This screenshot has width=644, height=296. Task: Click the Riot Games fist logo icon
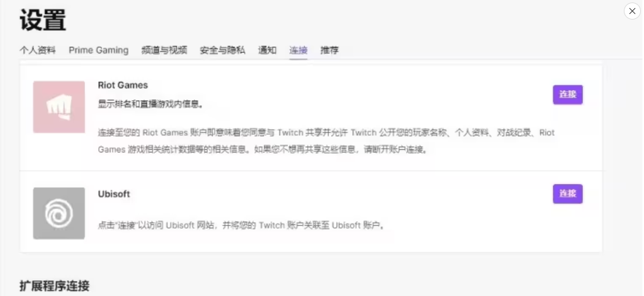(59, 107)
